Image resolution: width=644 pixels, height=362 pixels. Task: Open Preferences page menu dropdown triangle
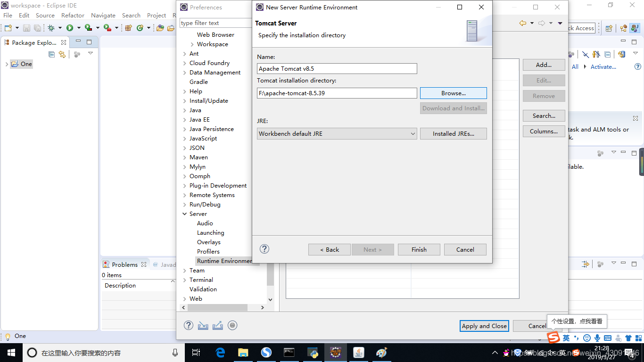560,23
